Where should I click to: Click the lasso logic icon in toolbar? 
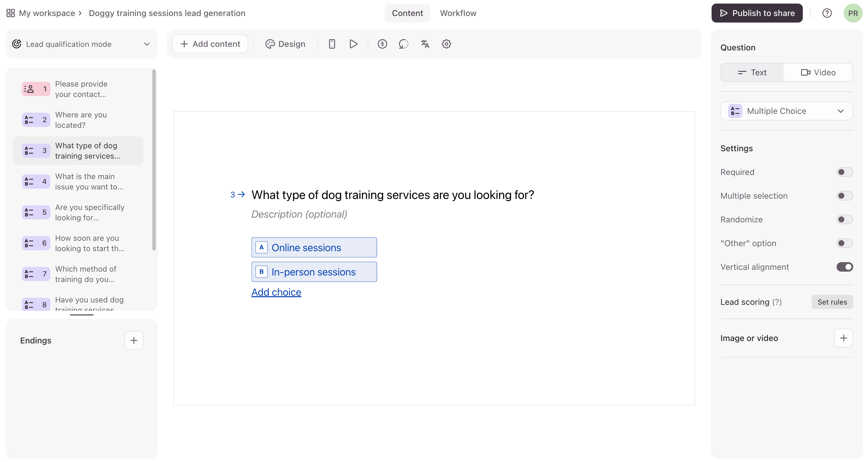coord(404,44)
